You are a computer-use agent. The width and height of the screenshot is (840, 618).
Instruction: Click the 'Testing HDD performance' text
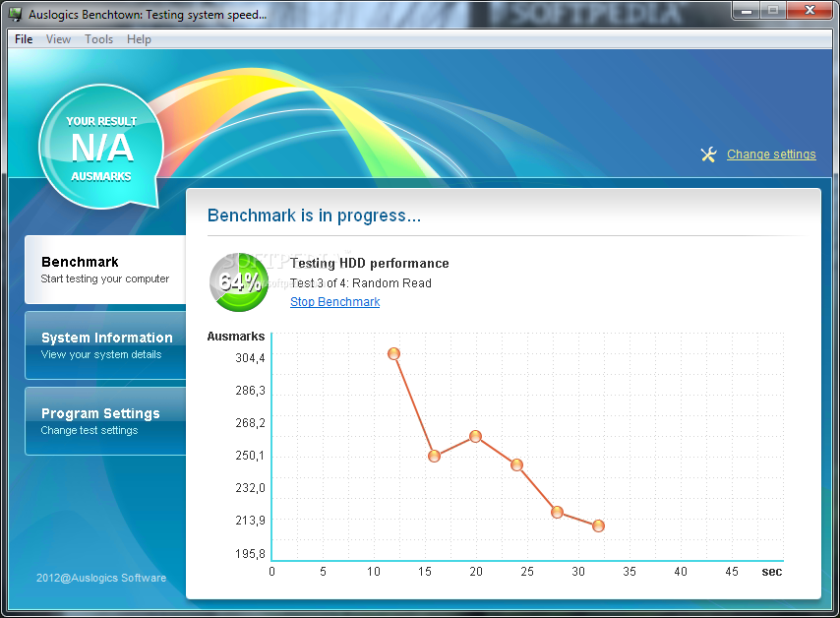click(x=370, y=263)
